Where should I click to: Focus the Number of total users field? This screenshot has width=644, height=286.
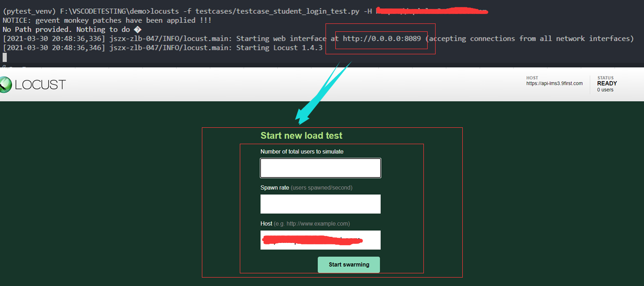pyautogui.click(x=320, y=168)
